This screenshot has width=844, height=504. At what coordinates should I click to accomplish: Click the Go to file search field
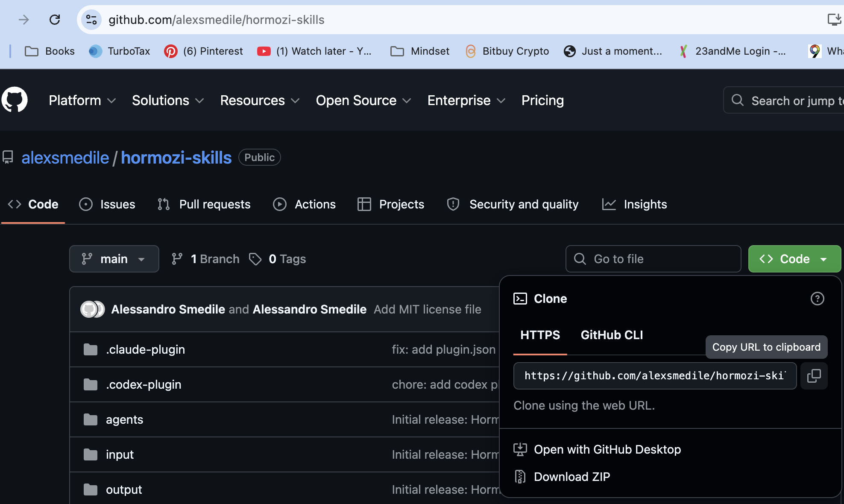653,259
